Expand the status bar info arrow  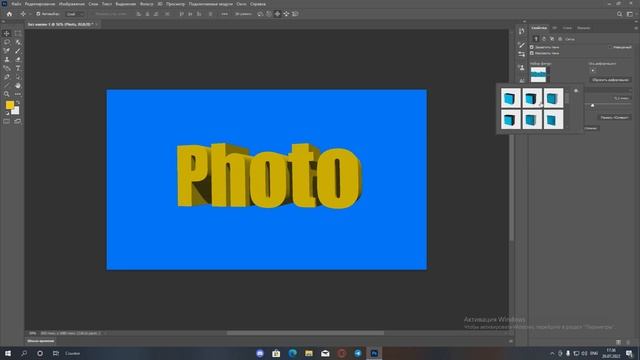click(x=105, y=333)
